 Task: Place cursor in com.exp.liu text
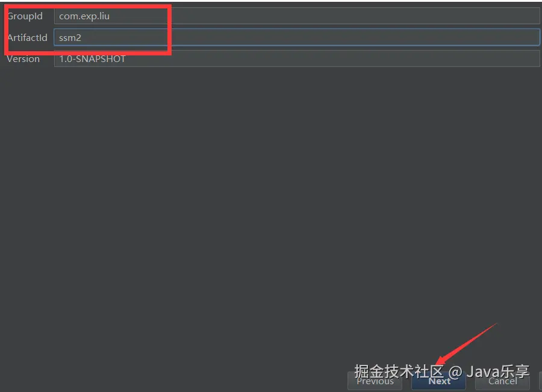point(84,16)
